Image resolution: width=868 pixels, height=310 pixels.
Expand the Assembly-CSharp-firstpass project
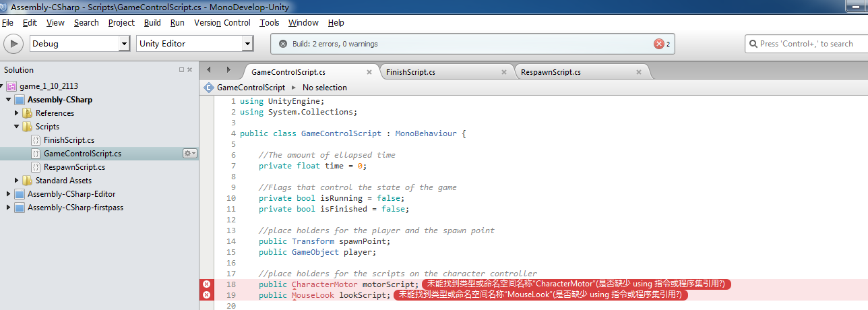pos(9,208)
